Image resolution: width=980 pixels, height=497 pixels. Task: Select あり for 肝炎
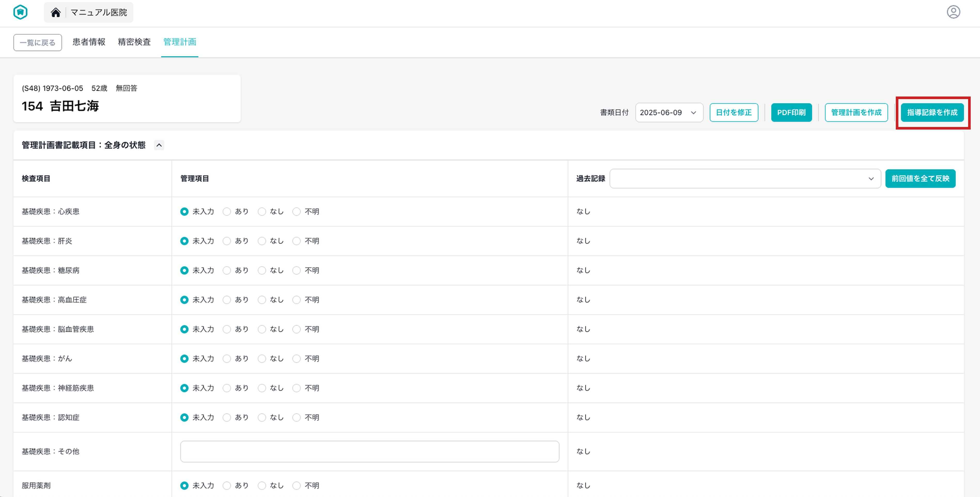(227, 241)
